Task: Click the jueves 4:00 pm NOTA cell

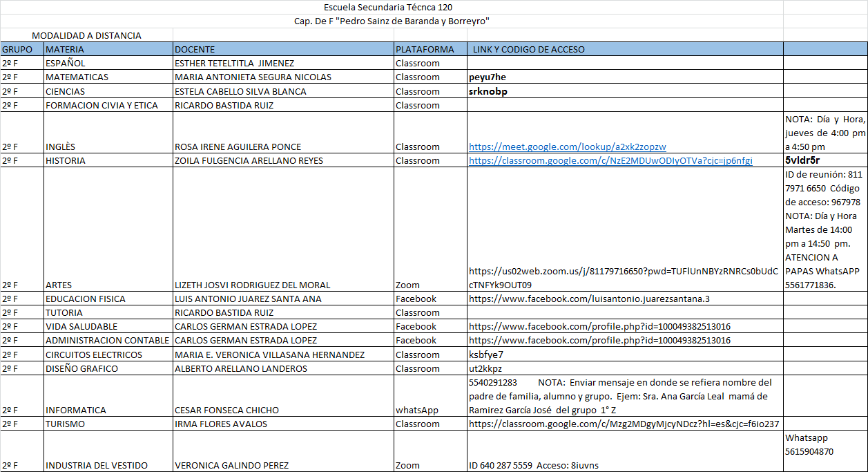Action: coord(825,133)
